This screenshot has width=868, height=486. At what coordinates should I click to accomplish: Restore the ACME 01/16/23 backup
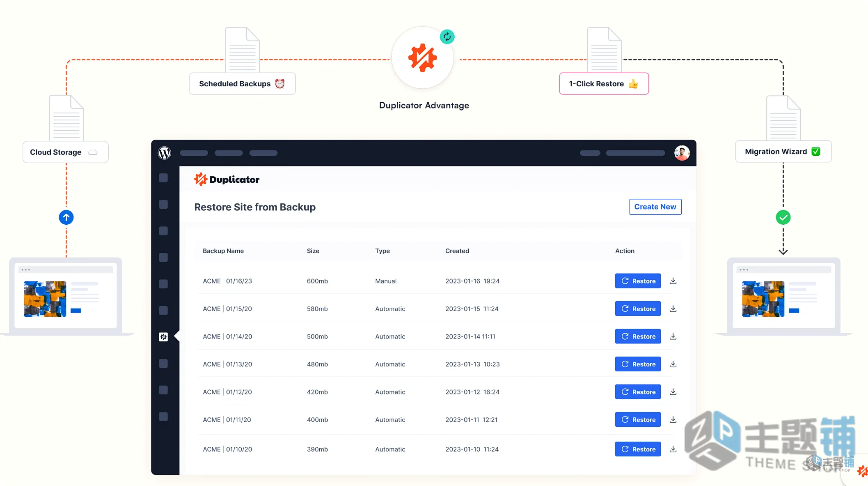point(638,281)
